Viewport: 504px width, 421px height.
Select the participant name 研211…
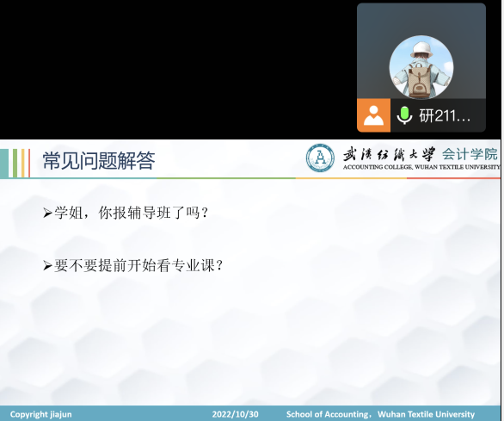[445, 115]
